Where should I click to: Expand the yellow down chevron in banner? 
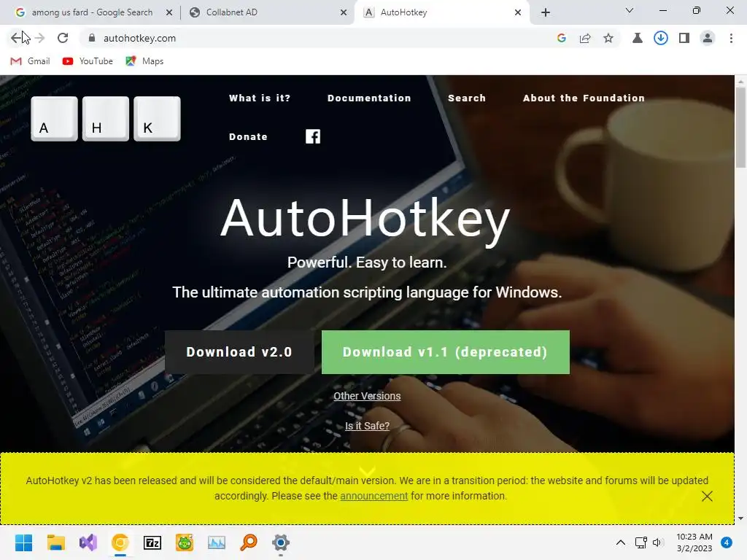[x=368, y=472]
